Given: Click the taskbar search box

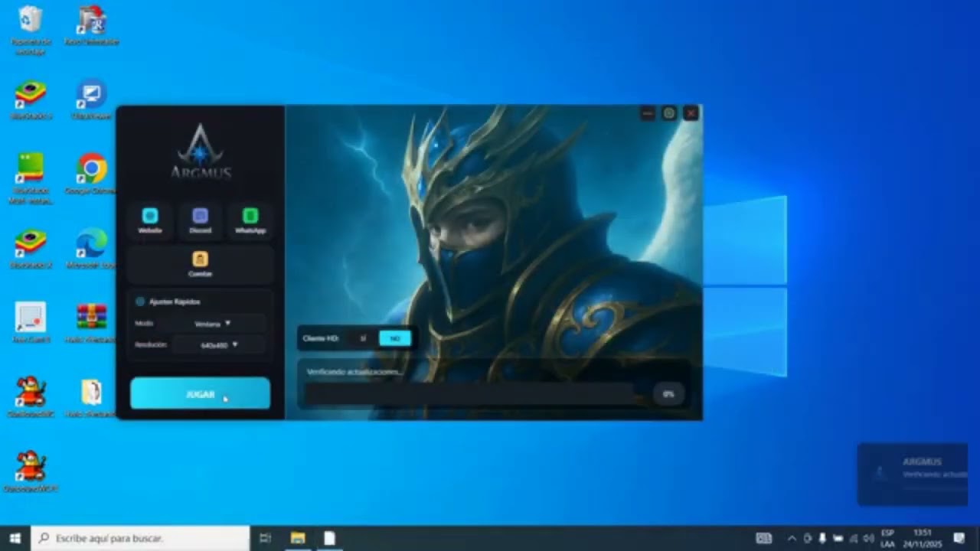Looking at the screenshot, I should pos(140,538).
